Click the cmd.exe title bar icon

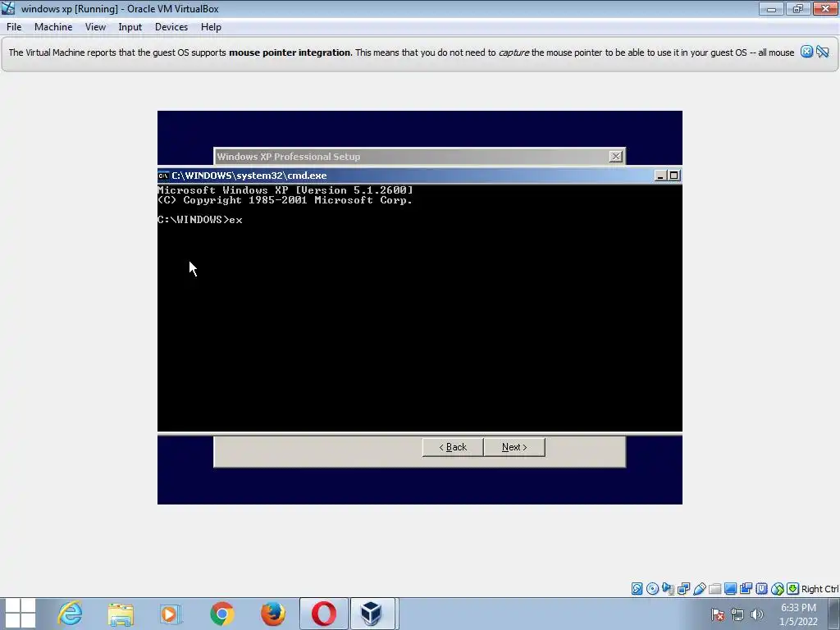[163, 176]
